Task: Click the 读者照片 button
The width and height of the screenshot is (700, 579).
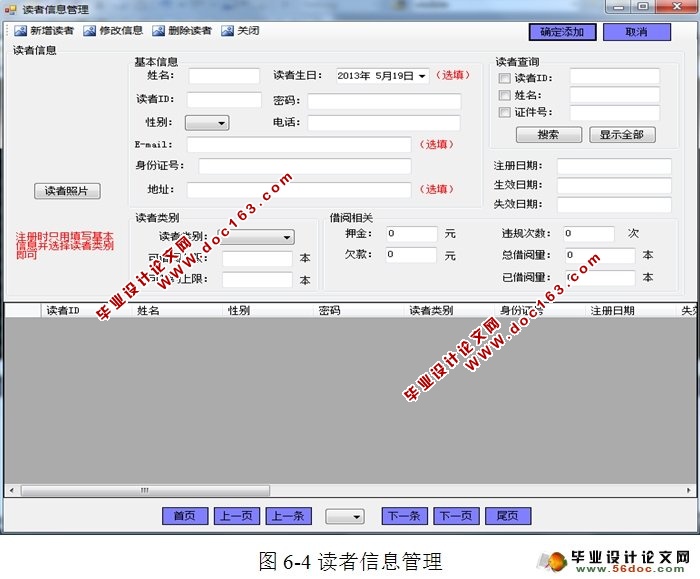Action: click(x=67, y=191)
